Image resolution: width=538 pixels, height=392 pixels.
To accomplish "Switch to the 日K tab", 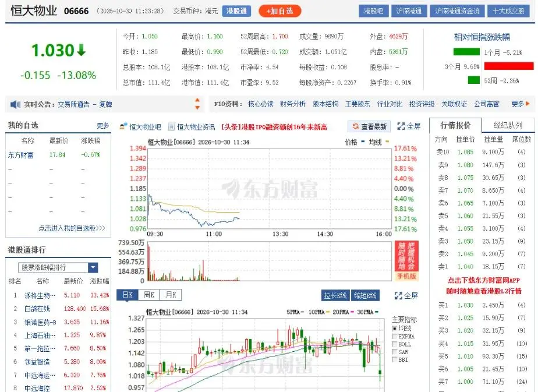I will (x=128, y=295).
